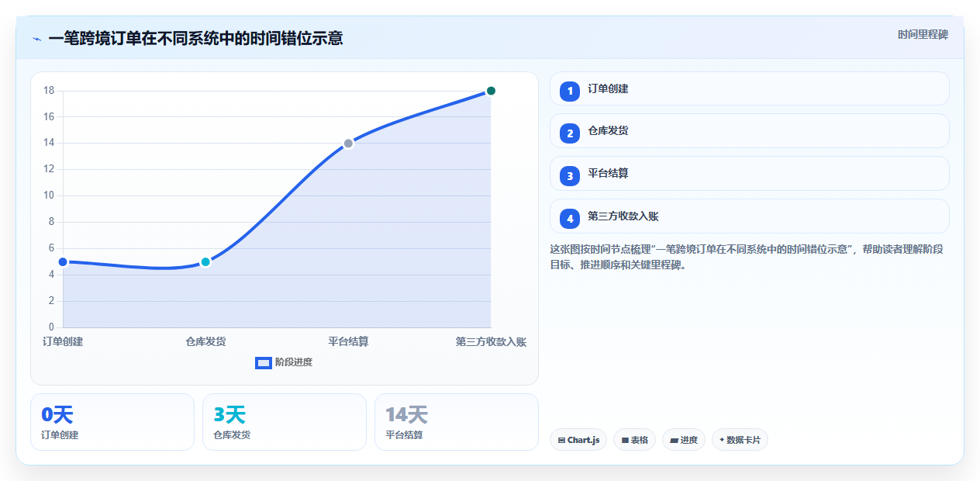980x481 pixels.
Task: Click the y-axis value 10
Action: click(x=48, y=196)
